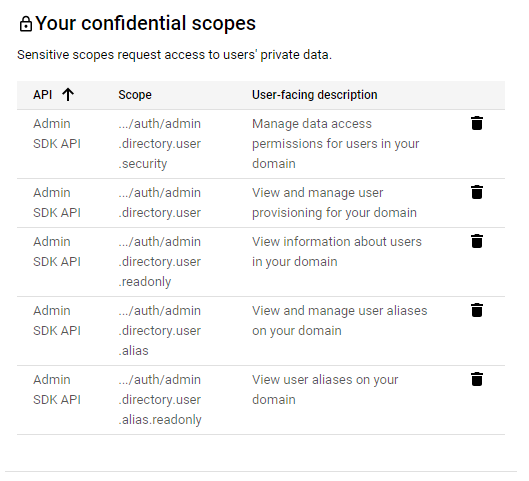The height and width of the screenshot is (481, 529).
Task: Click the User-facing description column header
Action: click(314, 95)
